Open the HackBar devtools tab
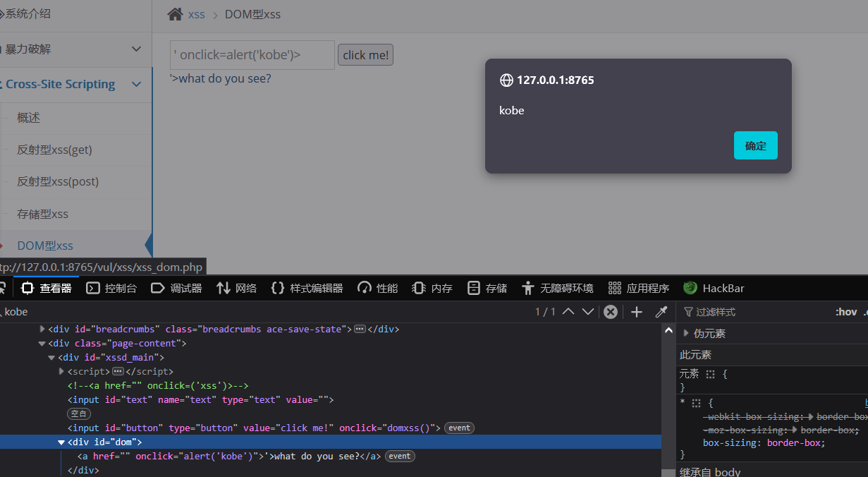Viewport: 868px width, 477px height. pos(714,288)
